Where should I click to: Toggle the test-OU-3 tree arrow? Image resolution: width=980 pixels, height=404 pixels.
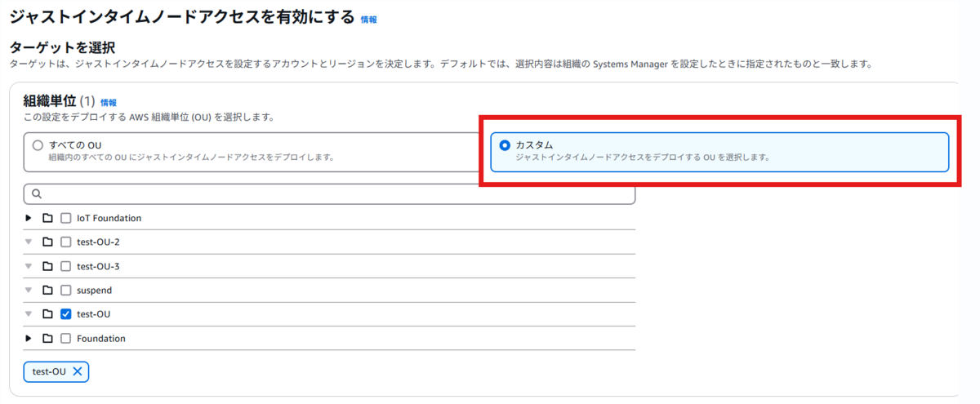(29, 266)
